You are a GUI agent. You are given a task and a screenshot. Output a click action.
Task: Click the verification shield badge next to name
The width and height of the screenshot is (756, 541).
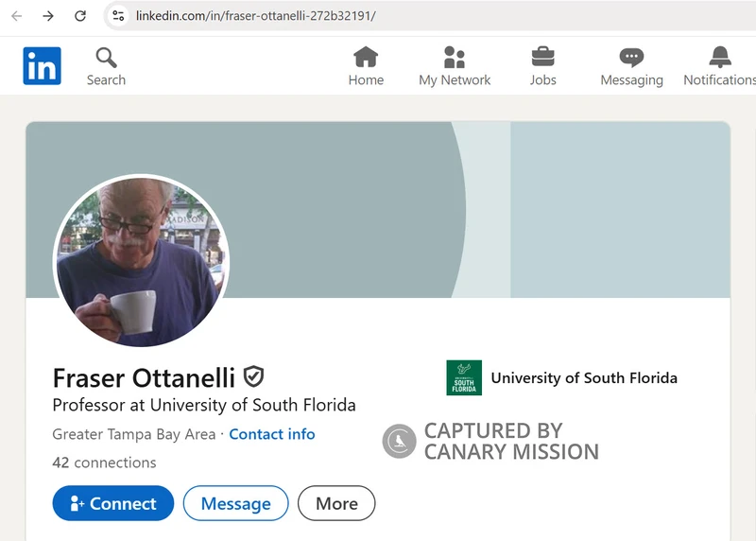(253, 377)
